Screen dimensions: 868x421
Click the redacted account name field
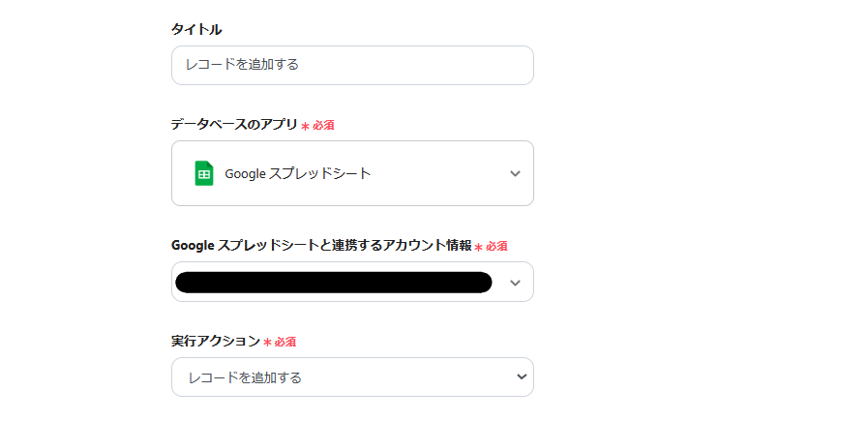(x=333, y=283)
